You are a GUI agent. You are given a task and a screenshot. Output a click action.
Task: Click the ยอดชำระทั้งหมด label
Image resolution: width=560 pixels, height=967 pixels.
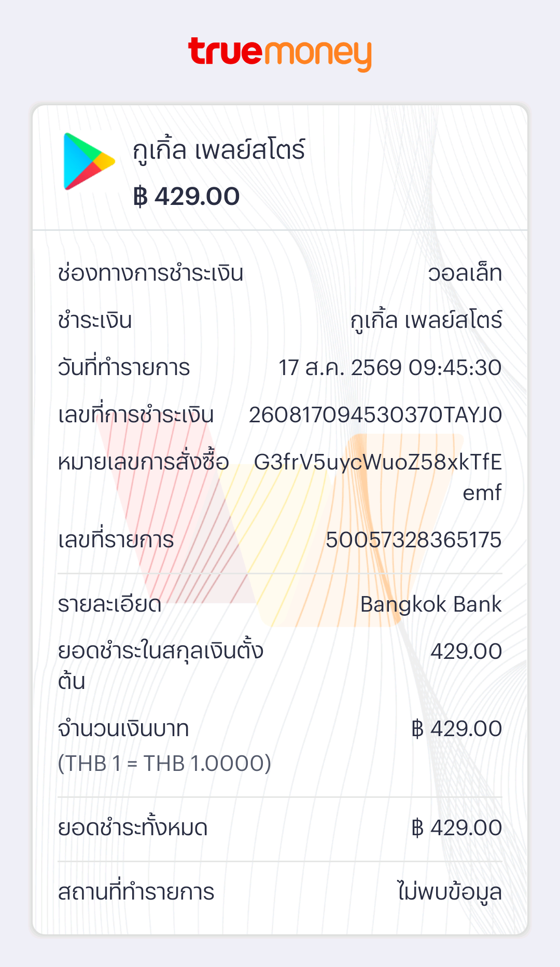tap(133, 828)
